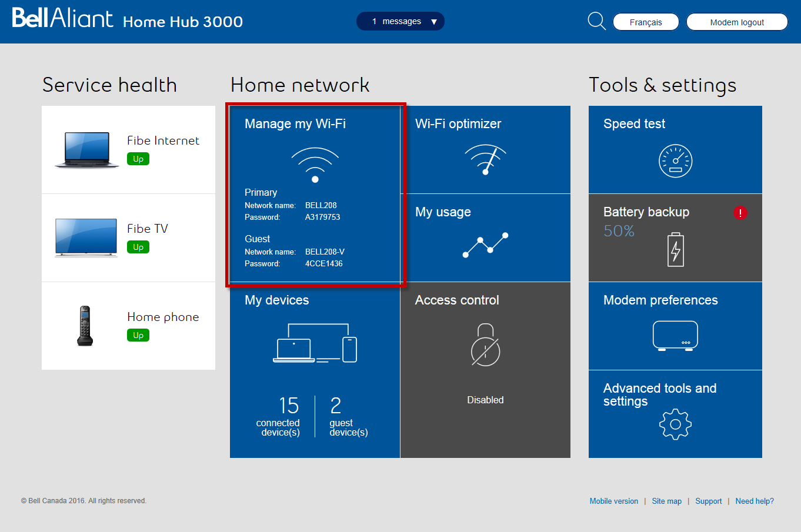Click the Wi-Fi optimizer signal icon
Image resolution: width=801 pixels, height=532 pixels.
click(486, 159)
